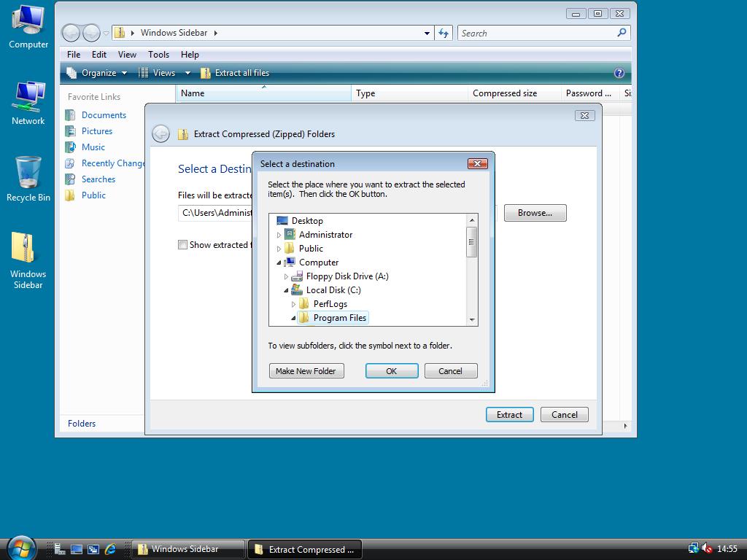The image size is (747, 560).
Task: Open the File menu
Action: click(x=74, y=54)
